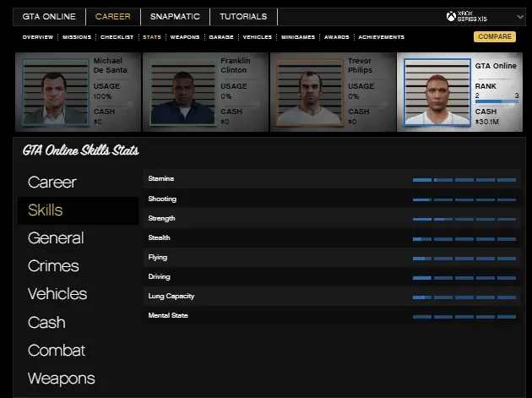
Task: Open the Cash stats category
Action: coord(46,322)
